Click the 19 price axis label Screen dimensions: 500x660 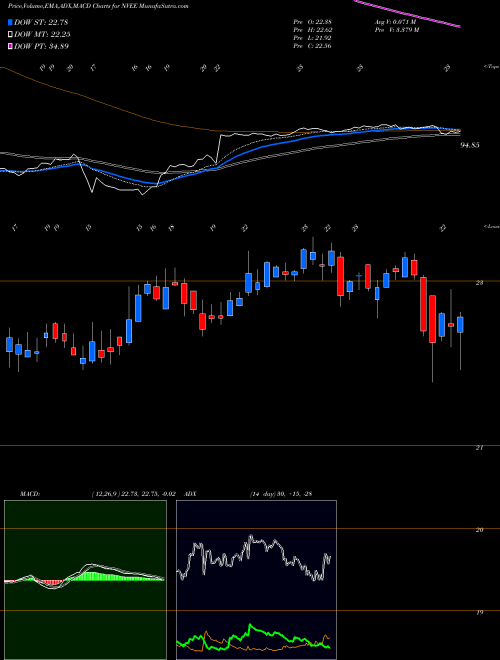479,612
